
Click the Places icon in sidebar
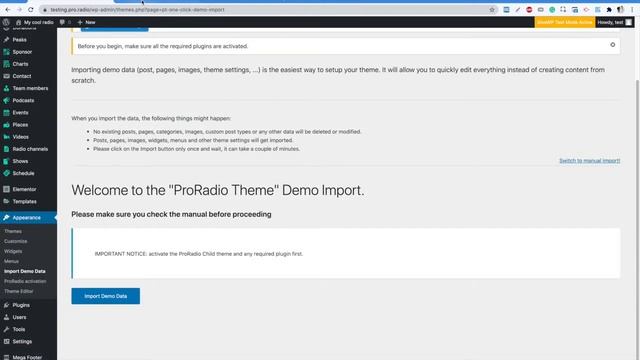[7, 125]
